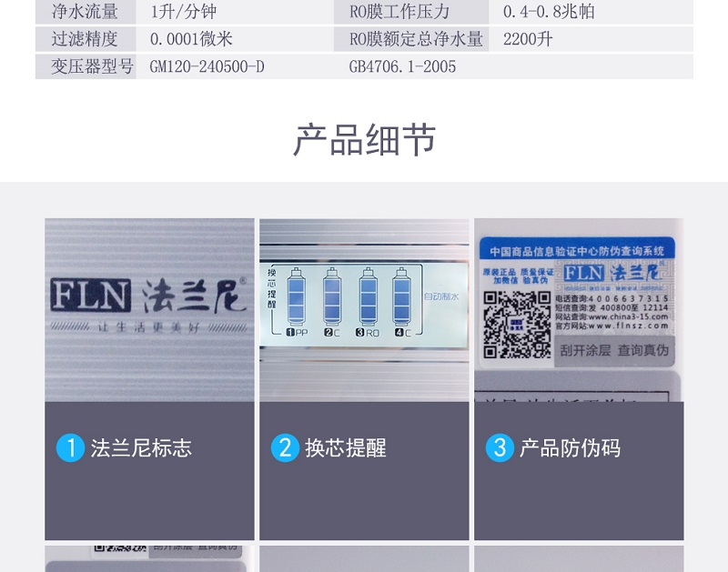Click the 0.4-0.8兆帕 value
Image resolution: width=728 pixels, height=572 pixels.
coord(549,12)
